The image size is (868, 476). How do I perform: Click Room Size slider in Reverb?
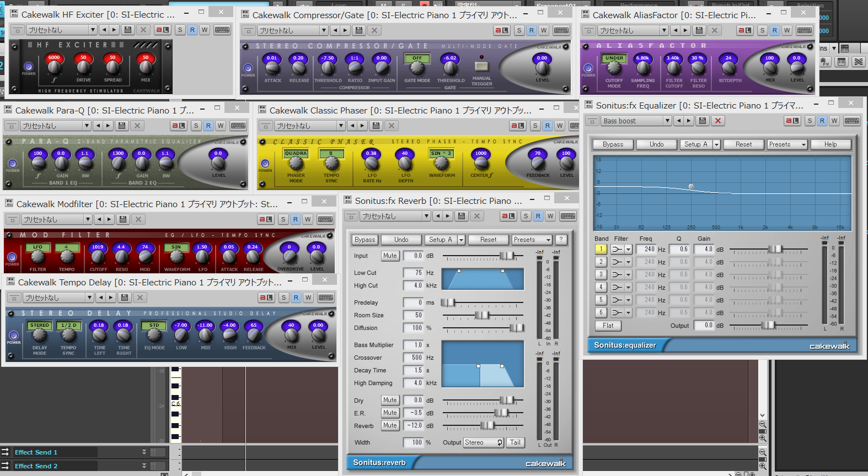point(483,315)
